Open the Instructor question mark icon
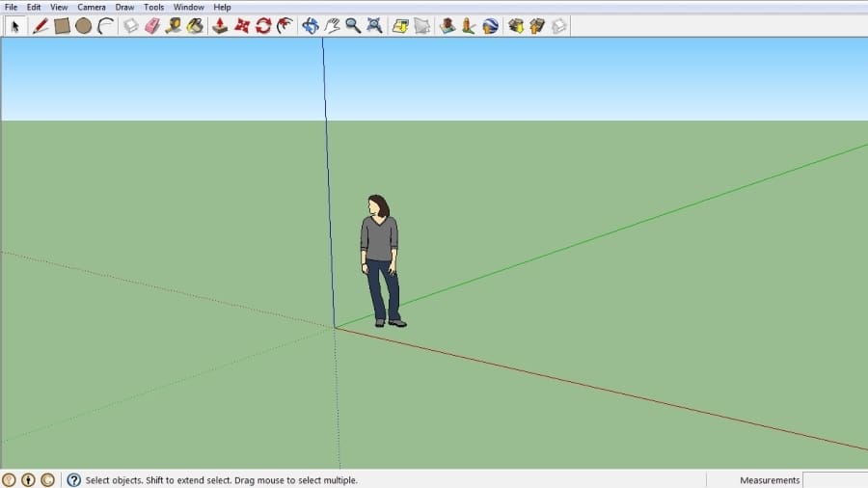 click(73, 479)
